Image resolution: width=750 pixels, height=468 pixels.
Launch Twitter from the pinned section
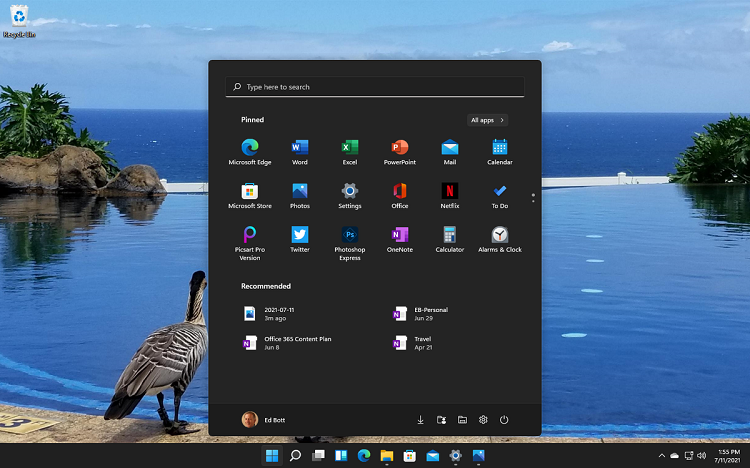[300, 236]
